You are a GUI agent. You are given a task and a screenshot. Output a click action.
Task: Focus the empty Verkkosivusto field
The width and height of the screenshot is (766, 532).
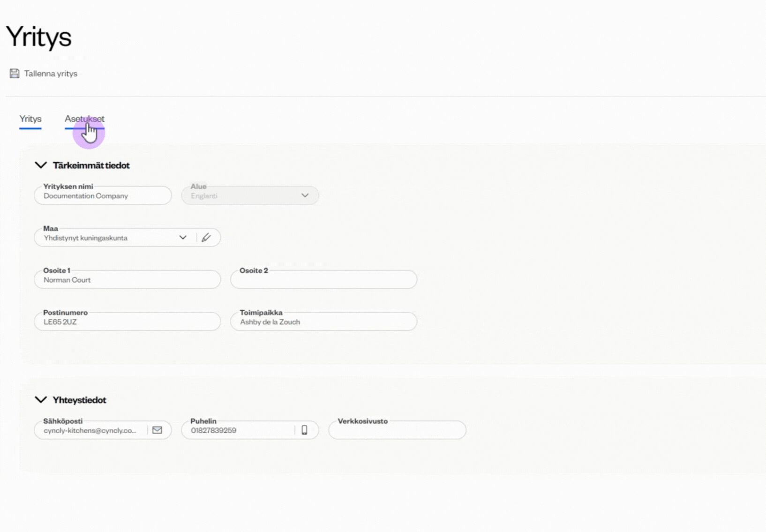[x=397, y=430]
